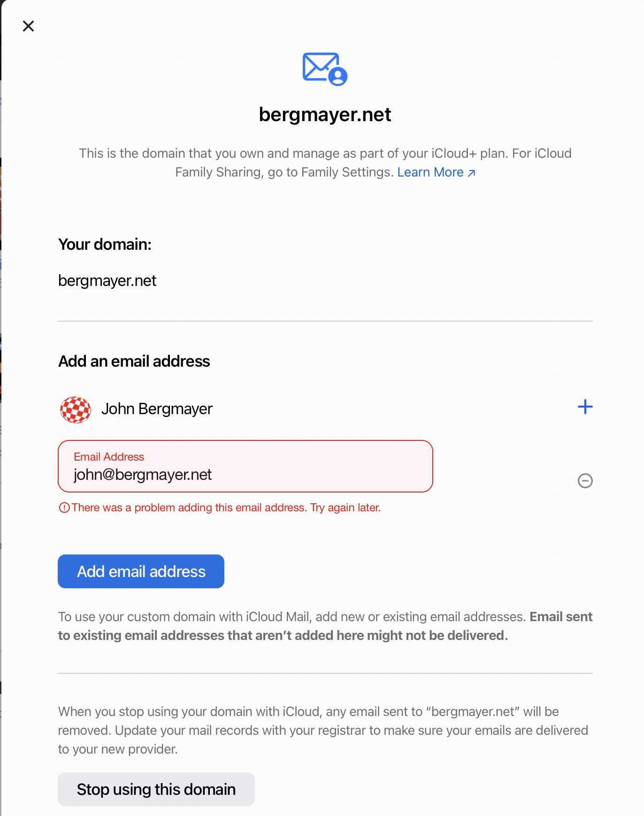
Task: Focus the Email Address input field
Action: coord(245,474)
